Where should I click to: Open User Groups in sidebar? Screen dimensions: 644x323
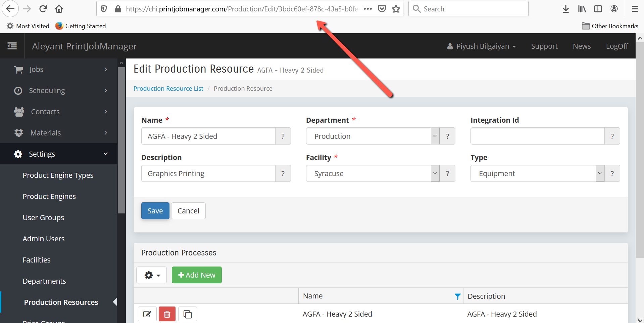43,217
